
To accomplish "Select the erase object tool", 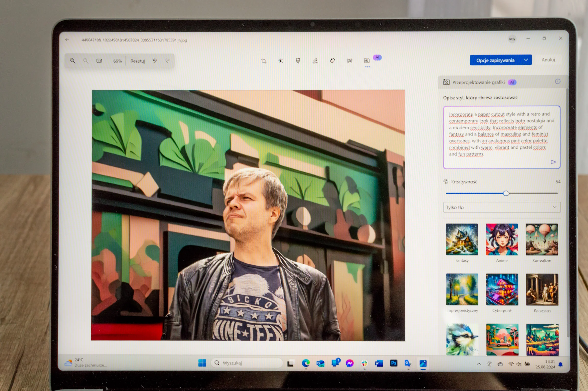I will (x=332, y=61).
